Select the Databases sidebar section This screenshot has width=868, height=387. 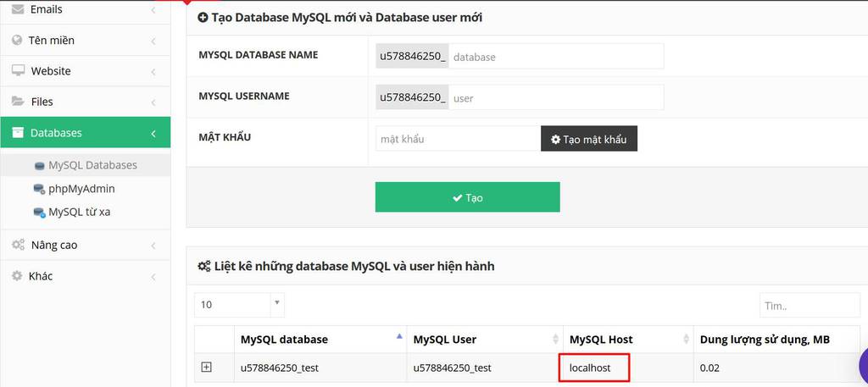click(86, 133)
